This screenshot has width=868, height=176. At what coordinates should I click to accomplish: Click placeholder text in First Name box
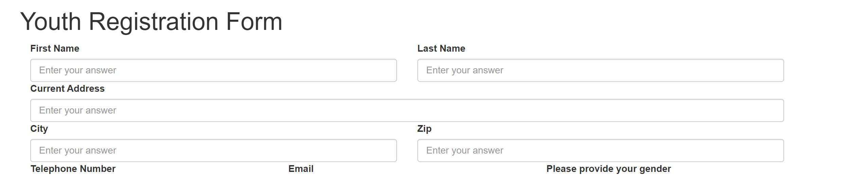coord(78,70)
